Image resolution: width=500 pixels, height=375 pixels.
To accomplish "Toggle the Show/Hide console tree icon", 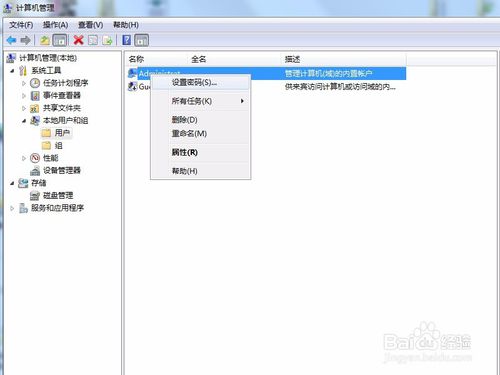I will [60, 40].
